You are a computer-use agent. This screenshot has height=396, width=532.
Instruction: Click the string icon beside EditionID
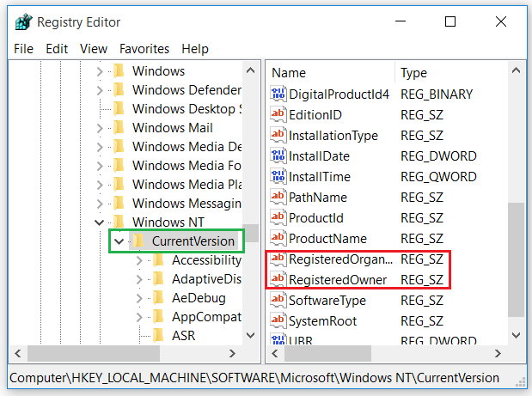tap(278, 114)
